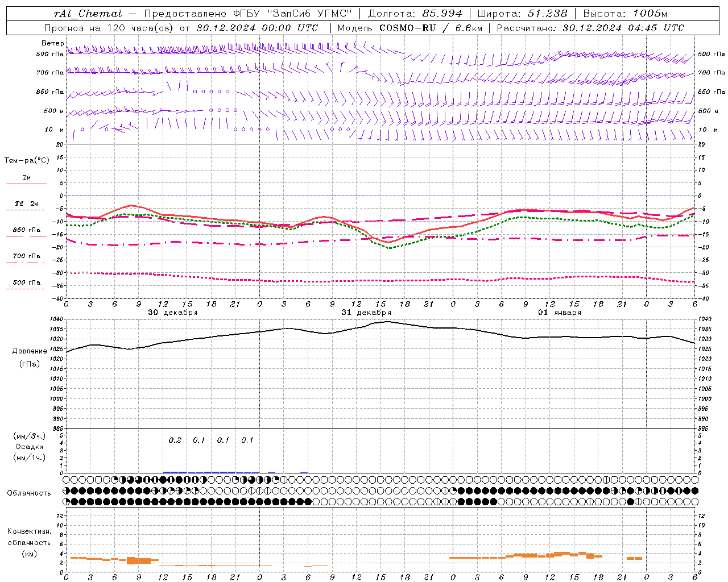Click the Облачность cloudiness label
The width and height of the screenshot is (728, 582).
[29, 493]
